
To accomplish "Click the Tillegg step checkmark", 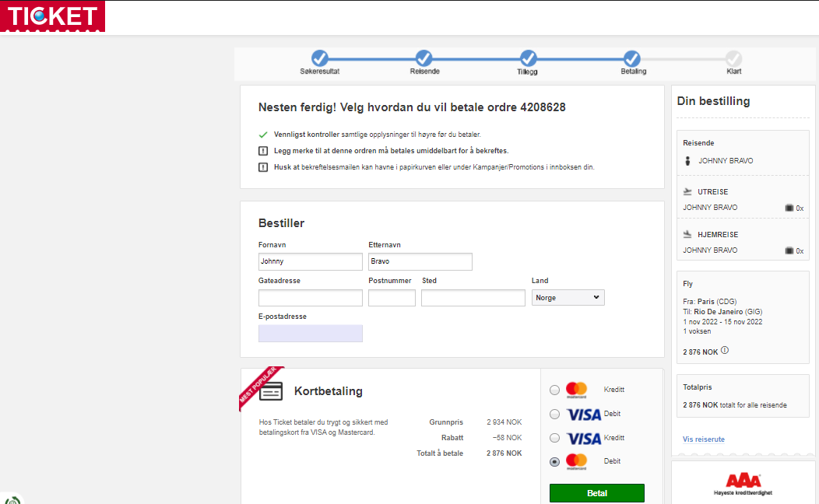I will coord(528,58).
